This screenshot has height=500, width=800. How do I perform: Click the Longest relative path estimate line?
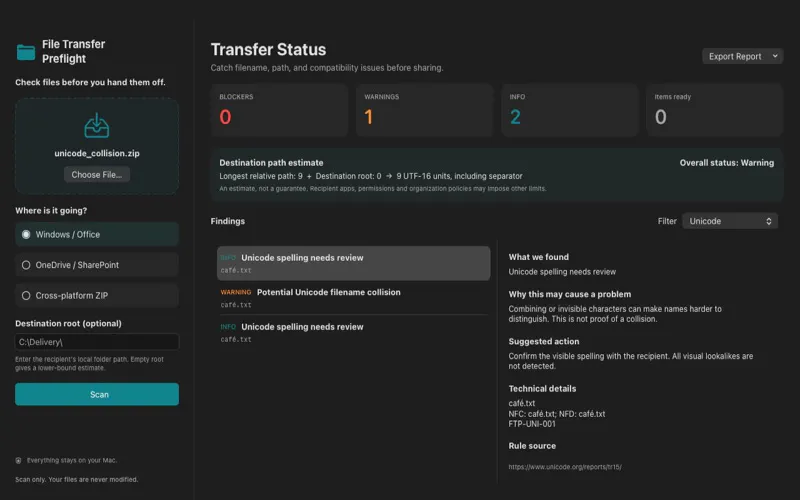click(x=371, y=176)
